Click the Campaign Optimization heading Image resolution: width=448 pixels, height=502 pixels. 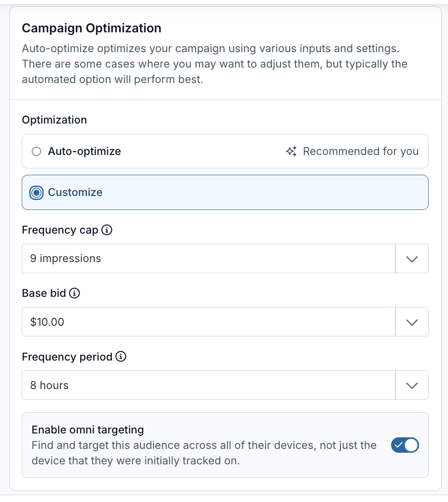pos(92,28)
